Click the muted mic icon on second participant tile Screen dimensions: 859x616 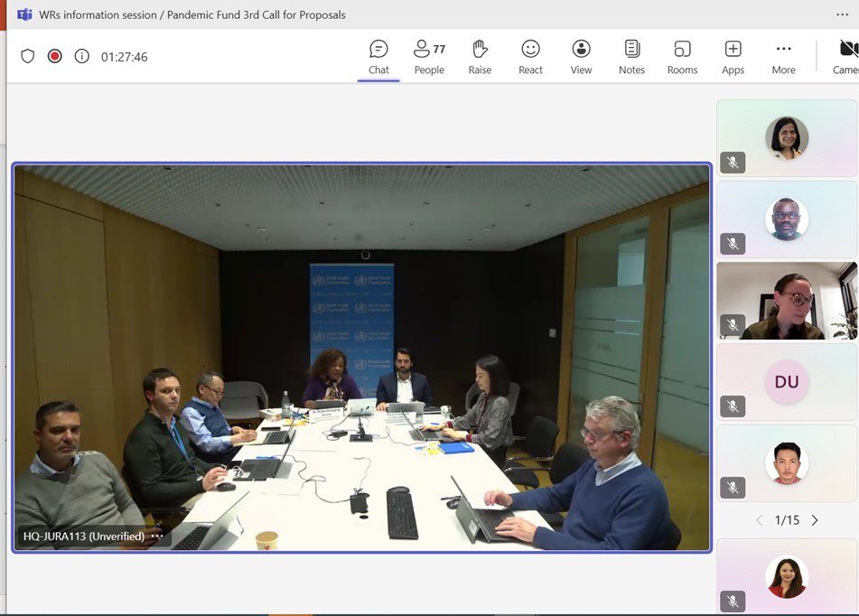tap(733, 243)
